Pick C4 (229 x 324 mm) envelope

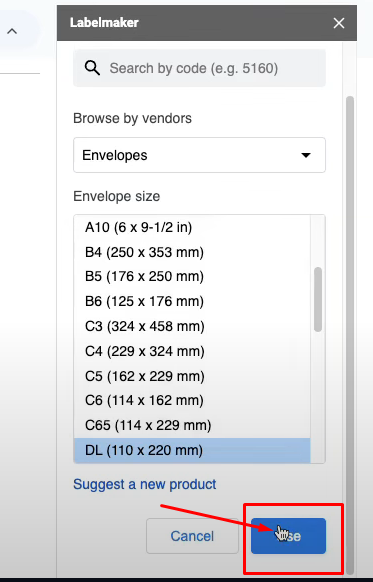[192, 351]
